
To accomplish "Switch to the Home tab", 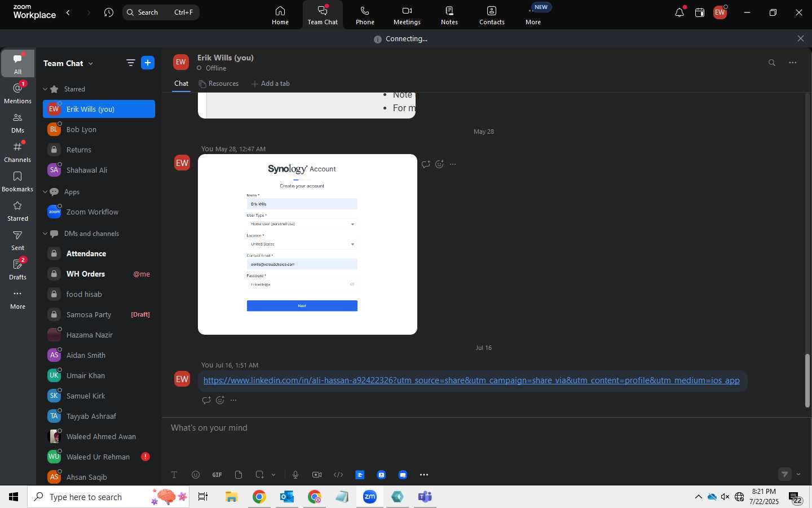I will [x=280, y=15].
